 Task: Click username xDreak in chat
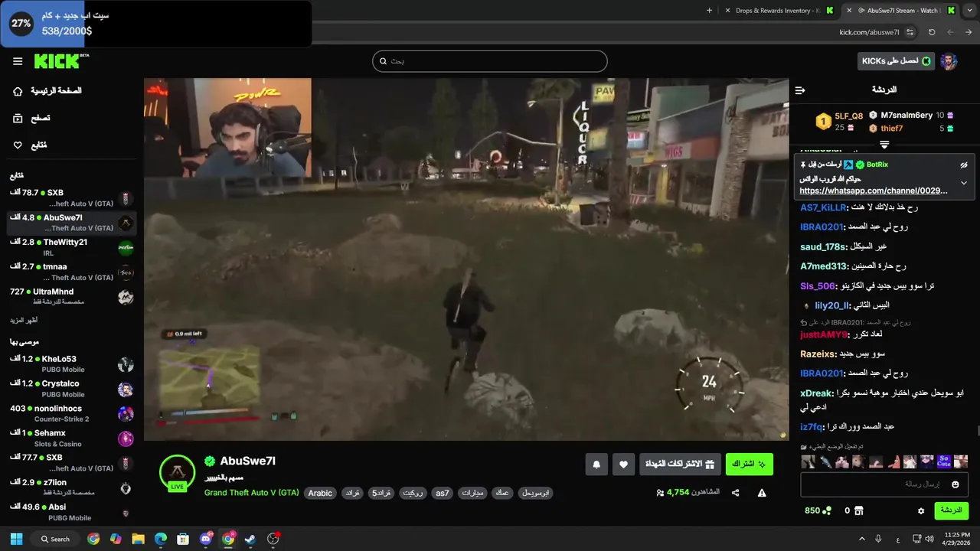[816, 393]
